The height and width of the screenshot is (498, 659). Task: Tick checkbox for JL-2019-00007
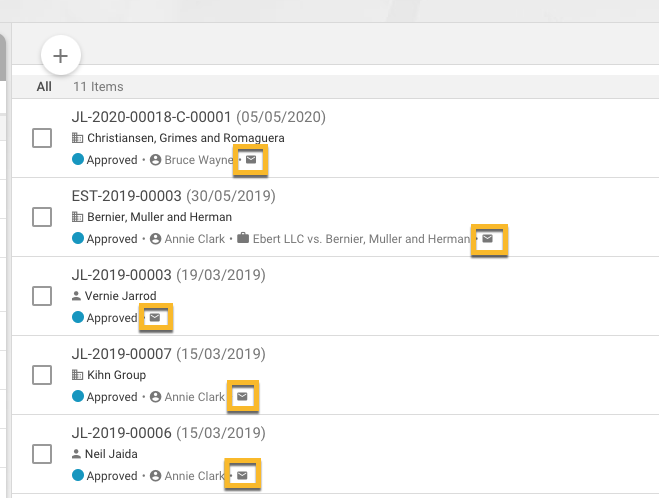coord(42,375)
